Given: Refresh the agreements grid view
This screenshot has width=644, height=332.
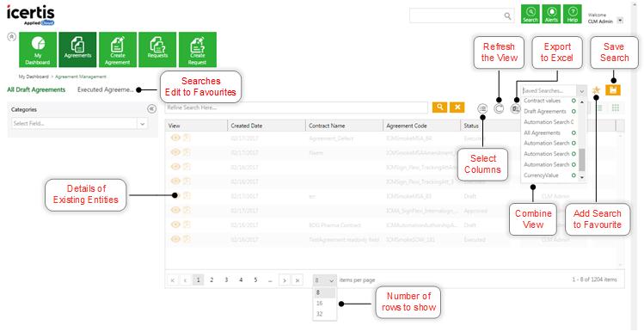Looking at the screenshot, I should point(499,108).
